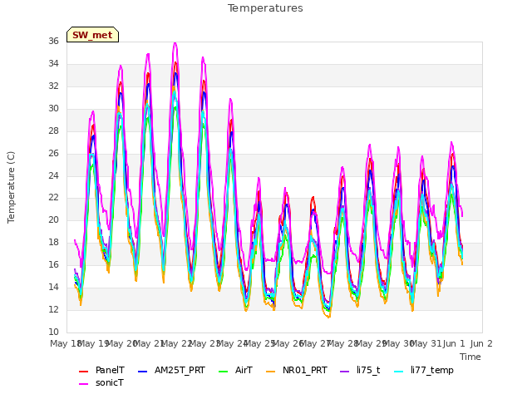Click the blue AM25T_PRT legend swatch
Viewport: 532px width, 399px height.
click(x=143, y=372)
